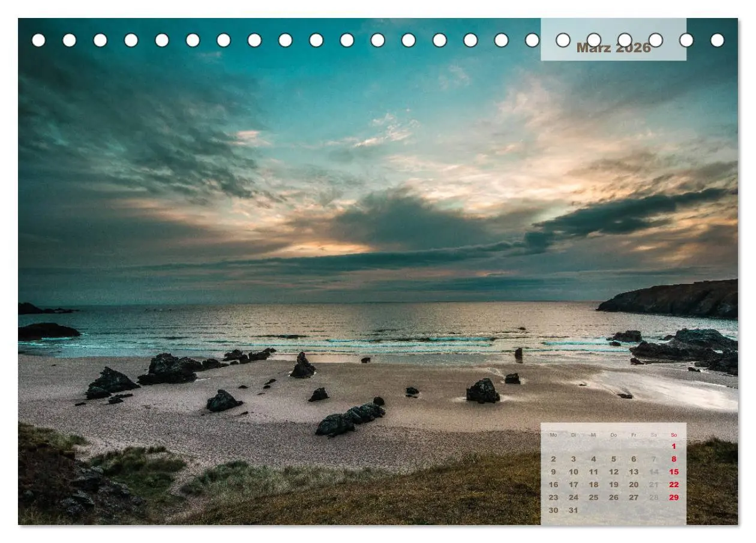Viewport: 756px width, 543px height.
Task: Pick the faint Saturday date 21
Action: point(653,485)
